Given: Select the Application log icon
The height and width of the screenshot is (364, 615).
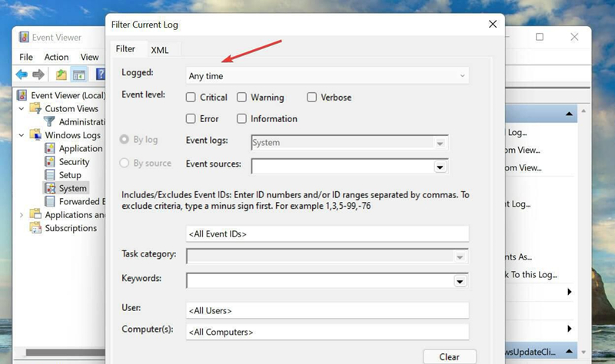Looking at the screenshot, I should [51, 148].
